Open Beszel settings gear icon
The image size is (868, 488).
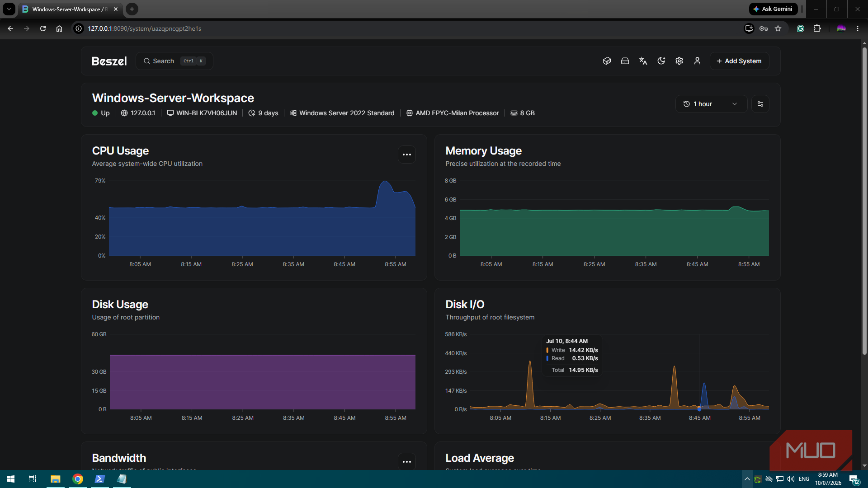[x=679, y=61]
